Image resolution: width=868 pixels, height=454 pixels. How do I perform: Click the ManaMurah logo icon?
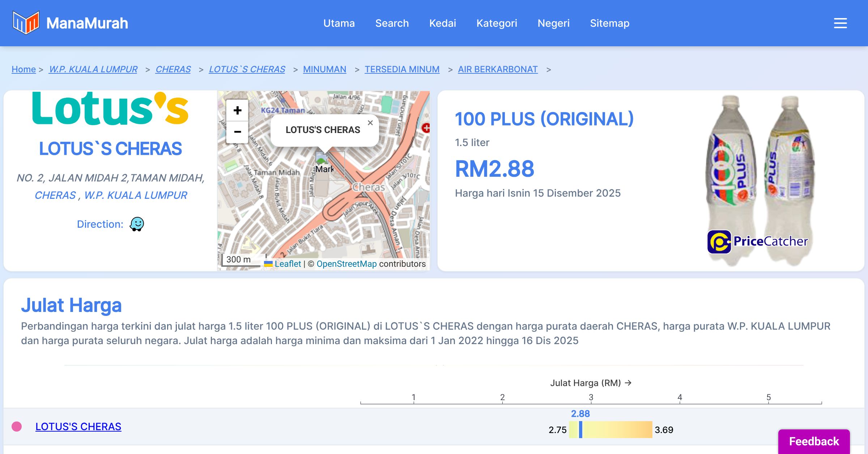coord(26,22)
